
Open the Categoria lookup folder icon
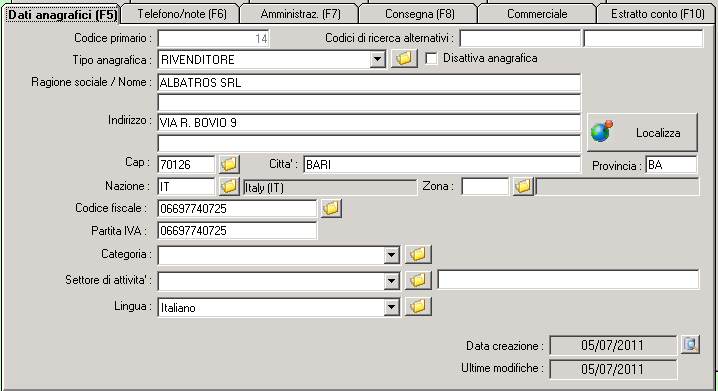(418, 255)
